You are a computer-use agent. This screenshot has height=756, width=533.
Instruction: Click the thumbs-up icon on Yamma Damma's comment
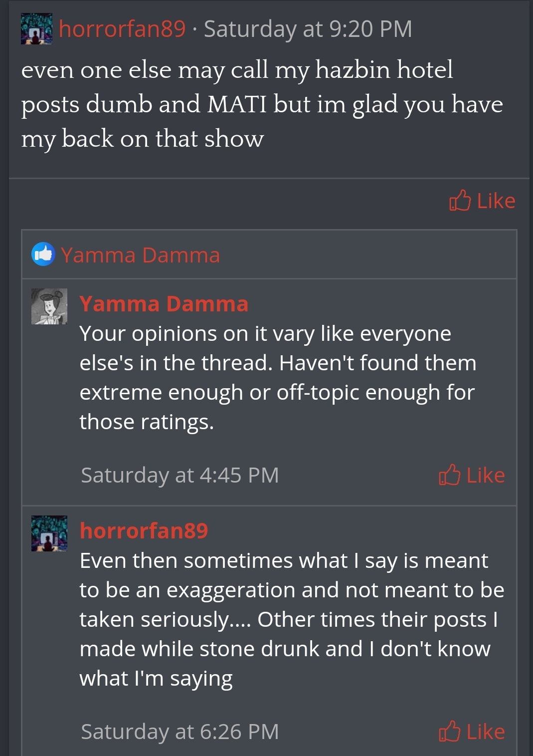(449, 475)
